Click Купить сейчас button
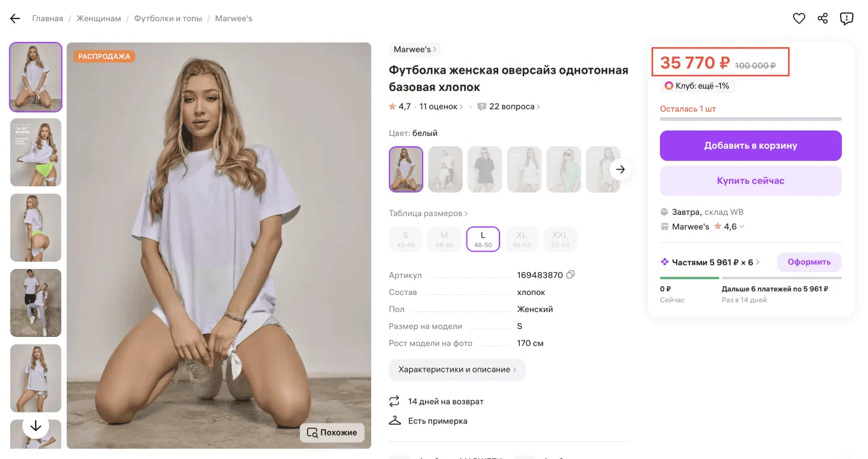868x459 pixels. pos(750,181)
